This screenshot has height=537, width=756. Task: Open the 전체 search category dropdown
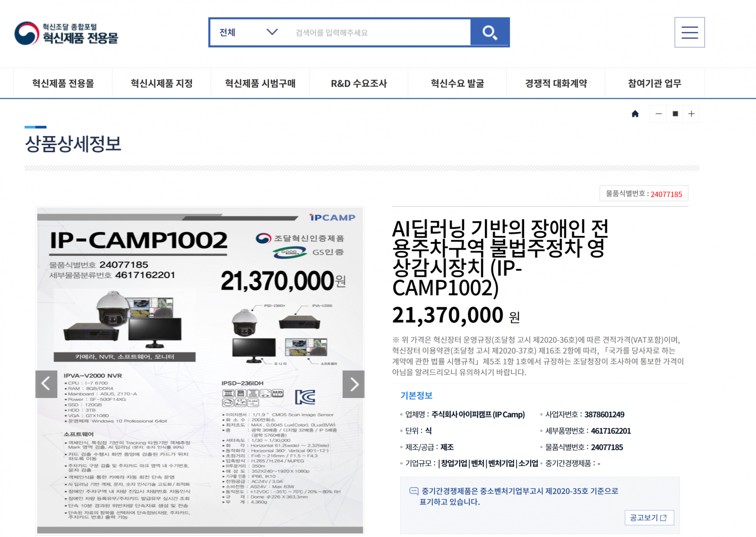click(x=249, y=32)
